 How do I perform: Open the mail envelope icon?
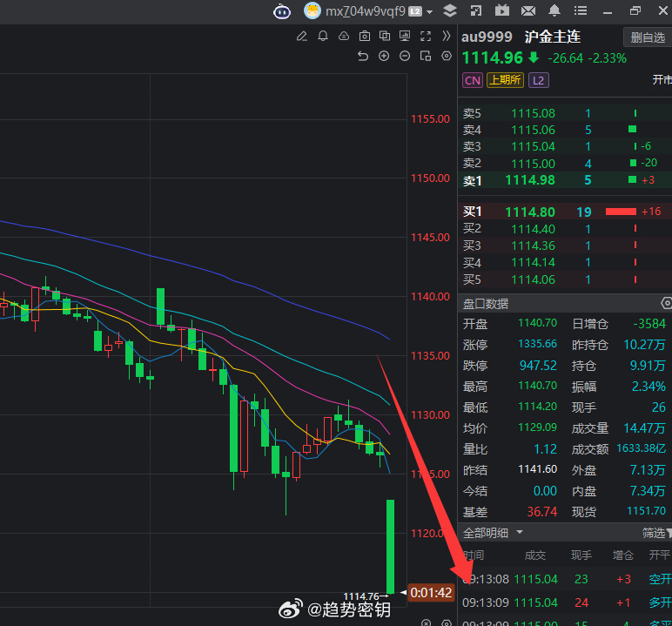tap(528, 10)
